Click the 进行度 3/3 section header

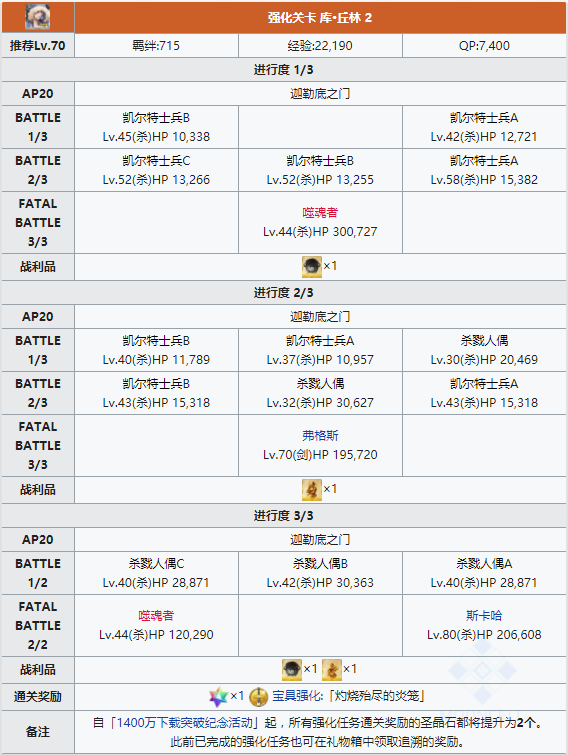284,516
